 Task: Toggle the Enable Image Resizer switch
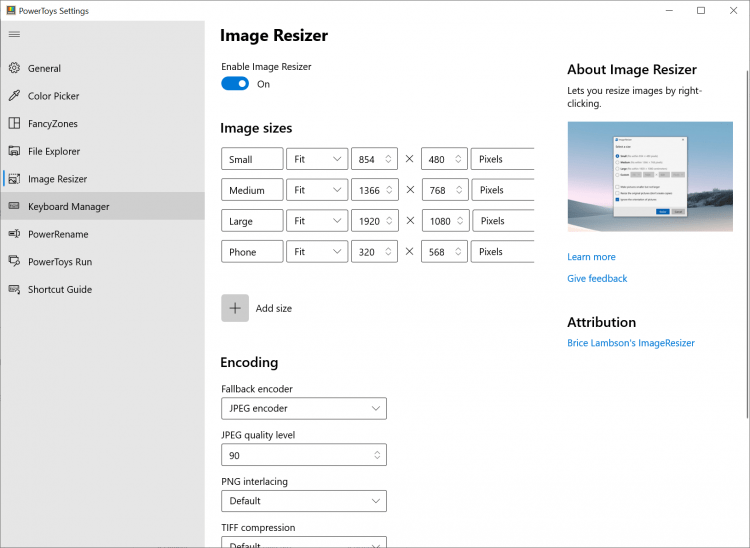(235, 84)
